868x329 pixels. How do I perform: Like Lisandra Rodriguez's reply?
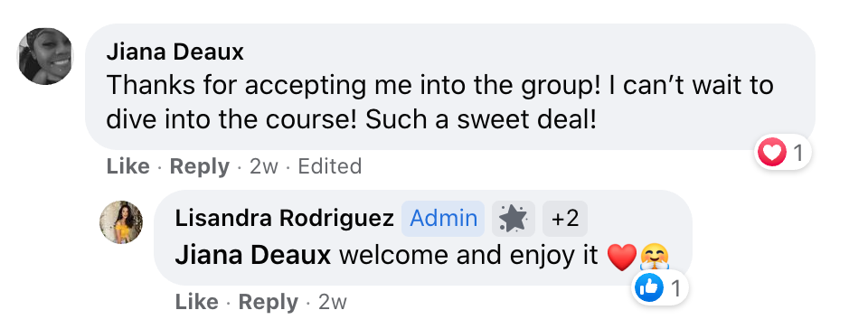[196, 302]
